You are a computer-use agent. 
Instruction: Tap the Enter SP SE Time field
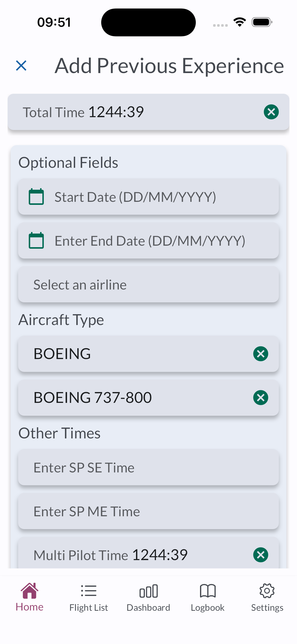pyautogui.click(x=148, y=468)
